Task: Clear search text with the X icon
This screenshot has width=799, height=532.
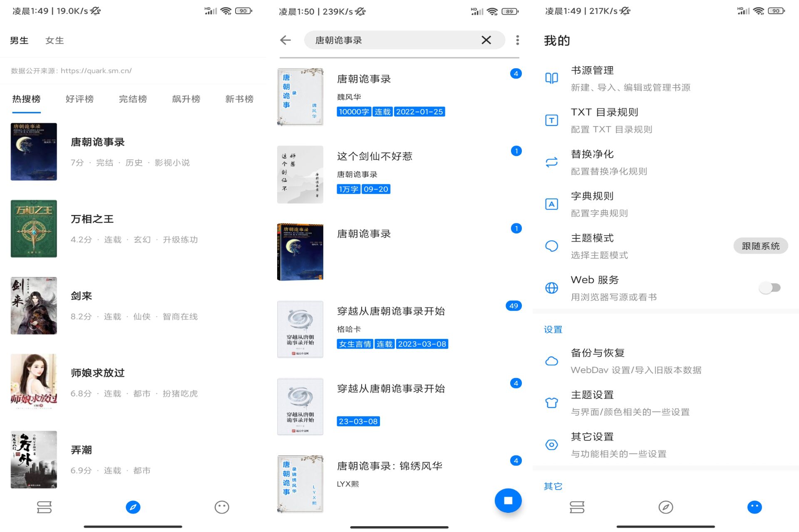Action: tap(486, 40)
